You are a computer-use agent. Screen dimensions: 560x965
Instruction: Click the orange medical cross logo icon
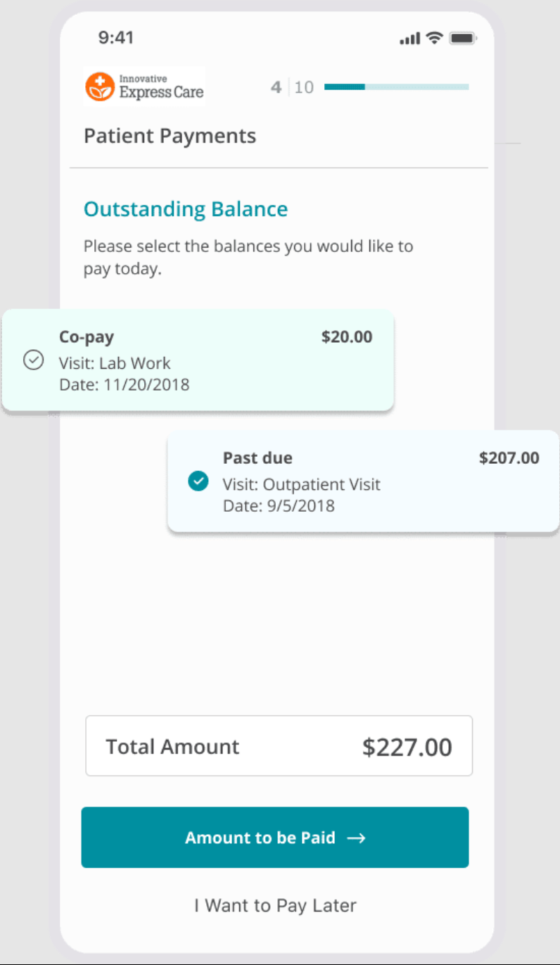[100, 87]
